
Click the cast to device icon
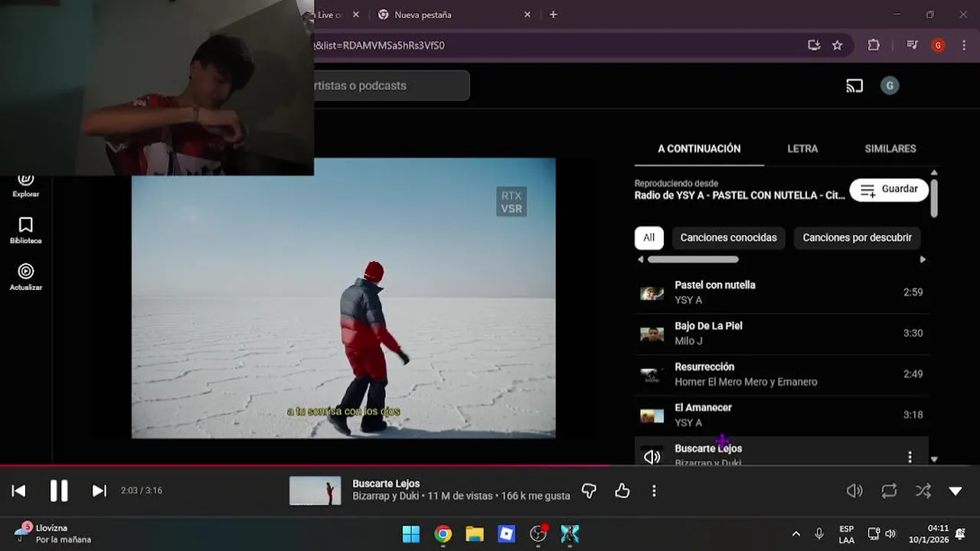point(854,86)
